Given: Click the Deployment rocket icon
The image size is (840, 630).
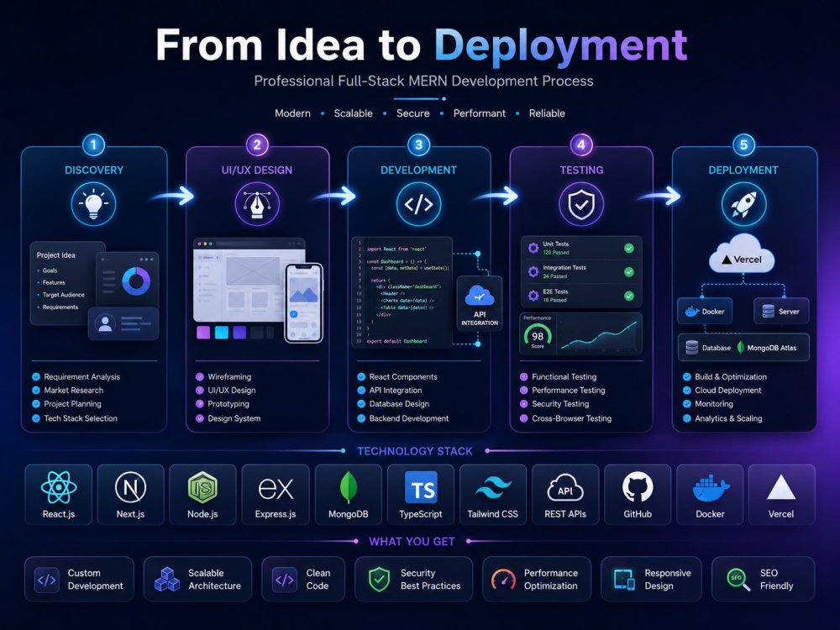Looking at the screenshot, I should click(x=743, y=204).
